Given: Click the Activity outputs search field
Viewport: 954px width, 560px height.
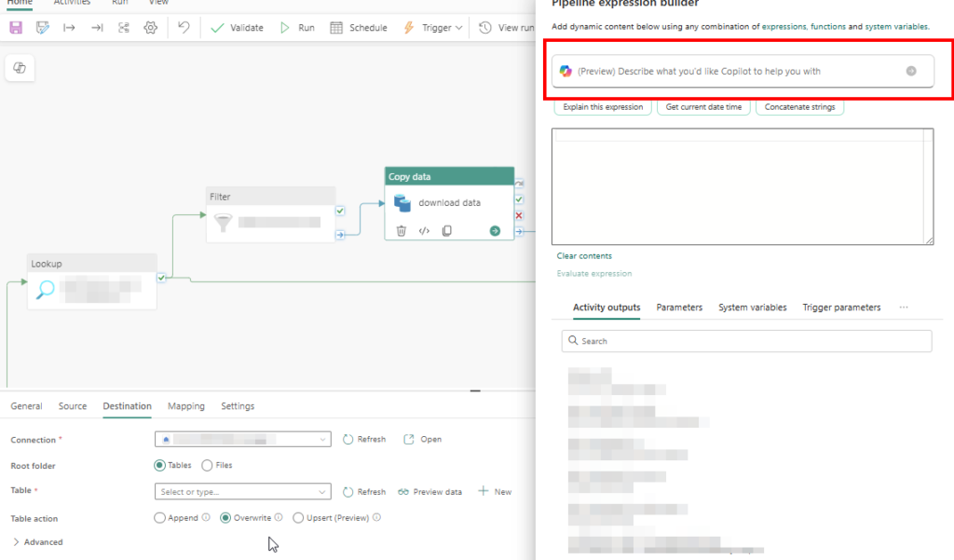Looking at the screenshot, I should (746, 341).
